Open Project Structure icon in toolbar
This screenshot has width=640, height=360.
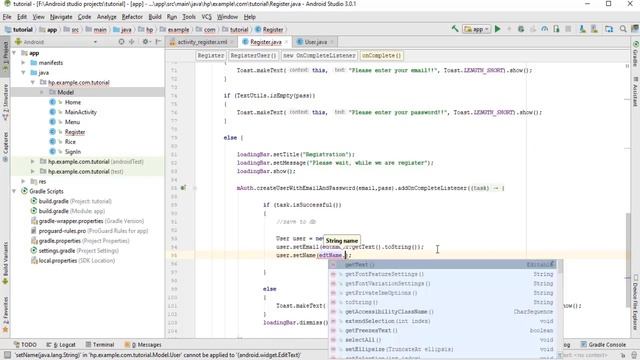[609, 29]
